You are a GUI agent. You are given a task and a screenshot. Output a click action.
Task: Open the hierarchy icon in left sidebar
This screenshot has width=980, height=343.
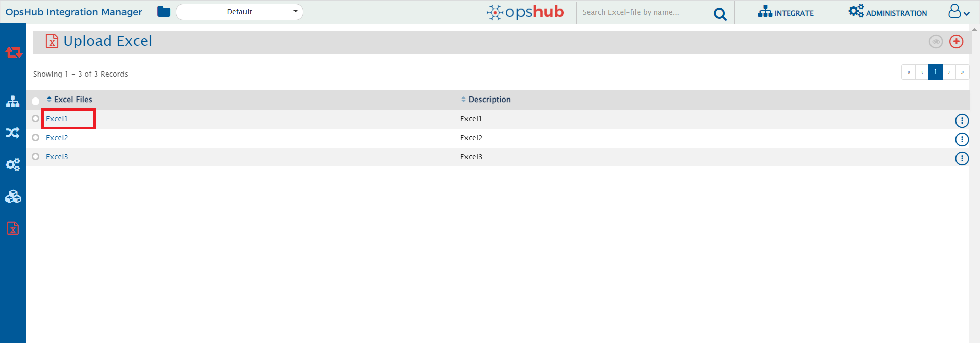click(13, 102)
